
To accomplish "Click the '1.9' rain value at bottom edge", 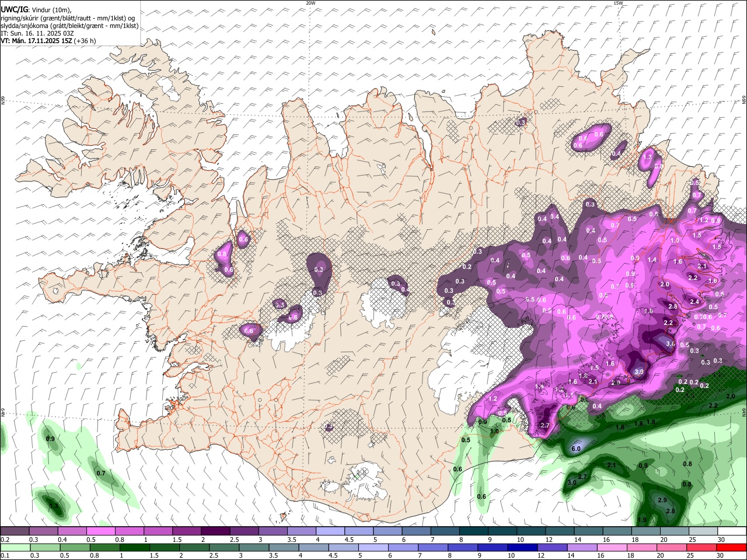I will (x=642, y=520).
